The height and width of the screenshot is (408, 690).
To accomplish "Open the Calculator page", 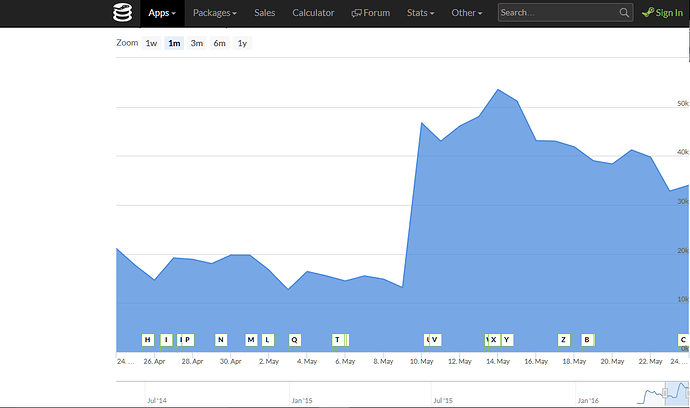I will (x=313, y=13).
